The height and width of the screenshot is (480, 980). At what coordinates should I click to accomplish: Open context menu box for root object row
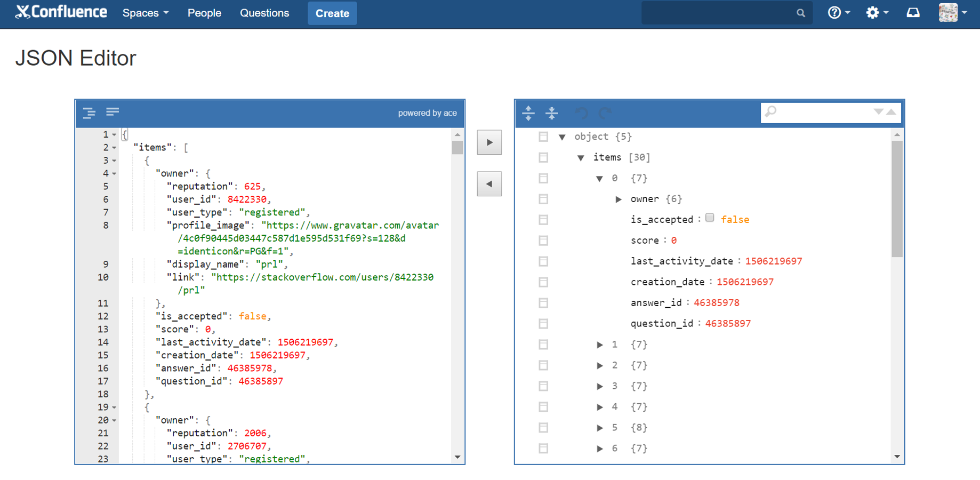[x=543, y=137]
